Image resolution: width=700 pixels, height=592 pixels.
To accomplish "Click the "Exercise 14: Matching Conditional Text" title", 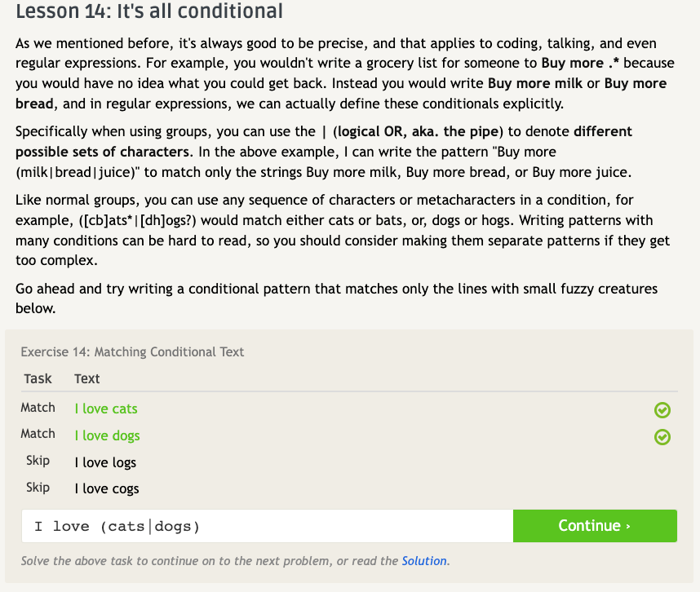I will [x=132, y=352].
